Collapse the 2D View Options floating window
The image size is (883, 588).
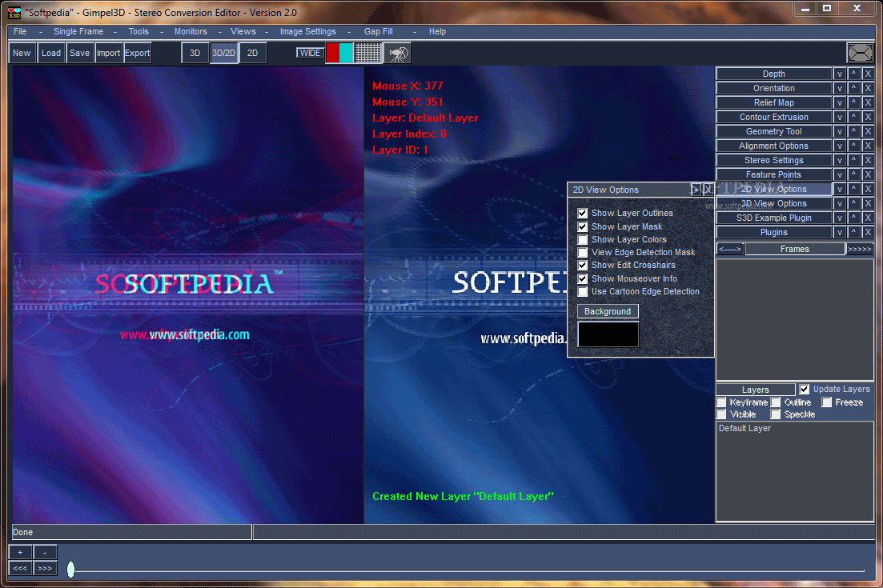coord(696,190)
